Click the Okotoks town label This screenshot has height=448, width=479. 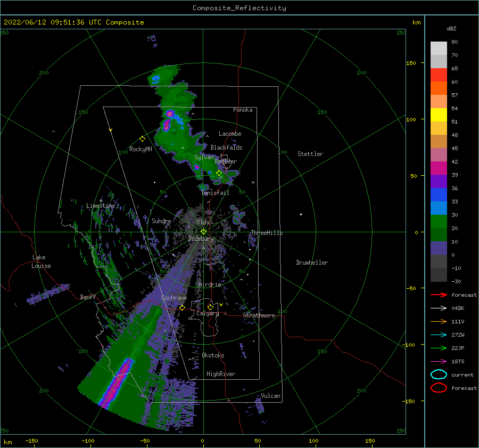pyautogui.click(x=213, y=355)
